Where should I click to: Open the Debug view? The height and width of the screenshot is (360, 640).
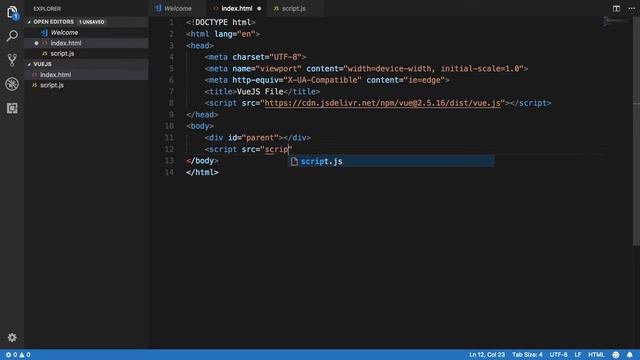pyautogui.click(x=12, y=84)
